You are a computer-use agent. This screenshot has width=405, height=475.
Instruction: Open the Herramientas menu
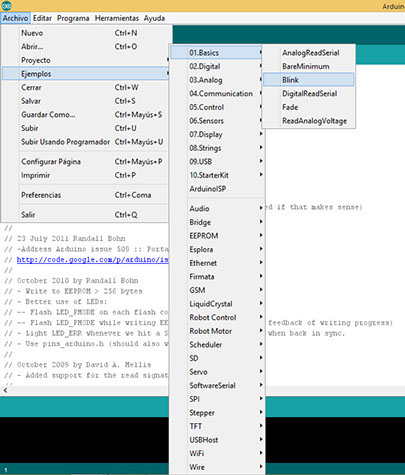pos(117,18)
